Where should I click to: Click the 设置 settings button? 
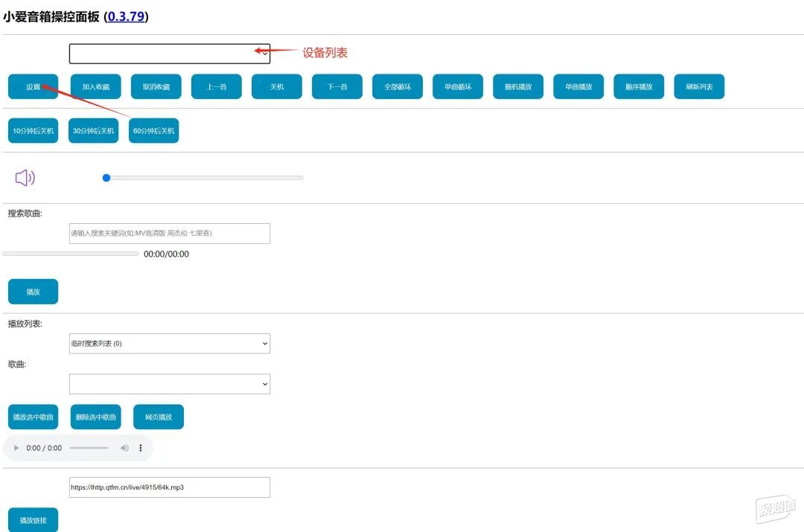(33, 86)
